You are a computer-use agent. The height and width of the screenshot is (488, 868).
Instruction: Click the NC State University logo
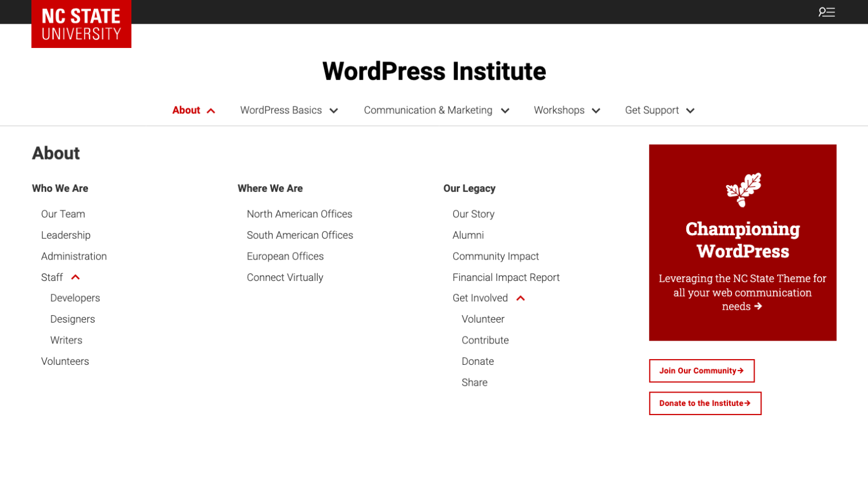pyautogui.click(x=81, y=24)
